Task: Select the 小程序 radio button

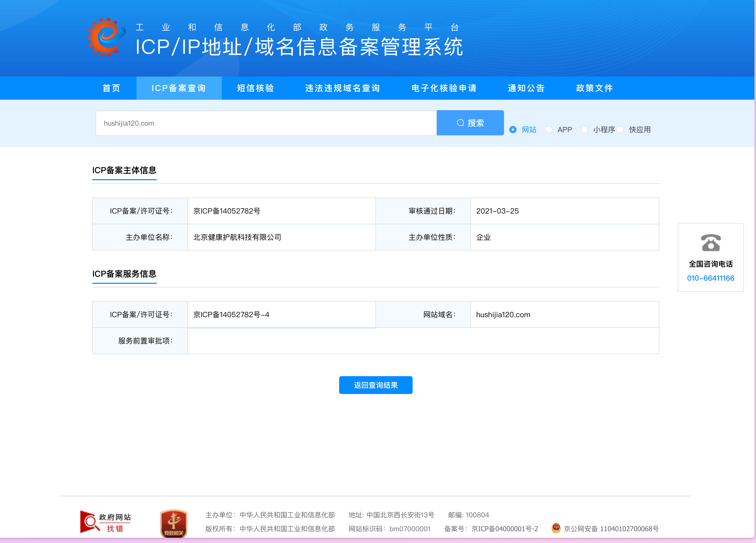Action: click(584, 130)
